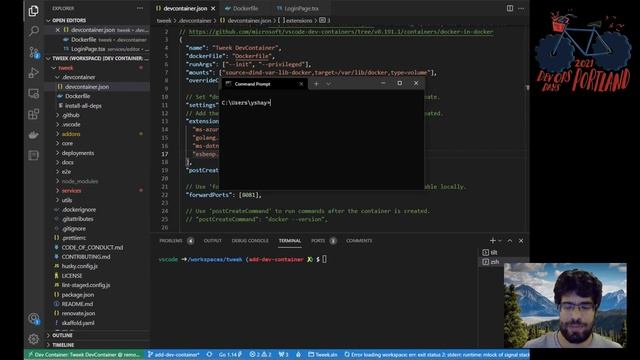Click the split editor icon
The width and height of the screenshot is (640, 360).
pyautogui.click(x=510, y=8)
